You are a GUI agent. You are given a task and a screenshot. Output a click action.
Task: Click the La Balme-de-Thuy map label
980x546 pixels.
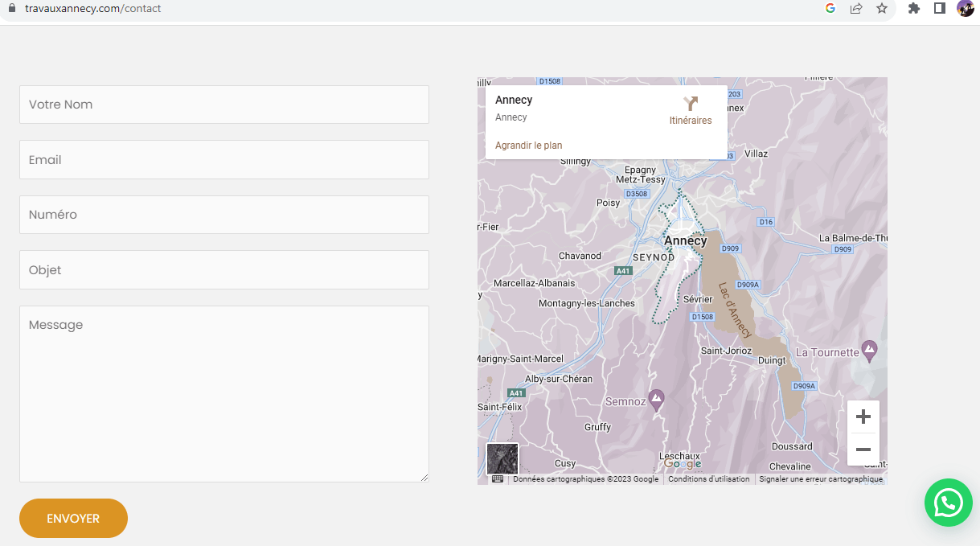(x=853, y=238)
